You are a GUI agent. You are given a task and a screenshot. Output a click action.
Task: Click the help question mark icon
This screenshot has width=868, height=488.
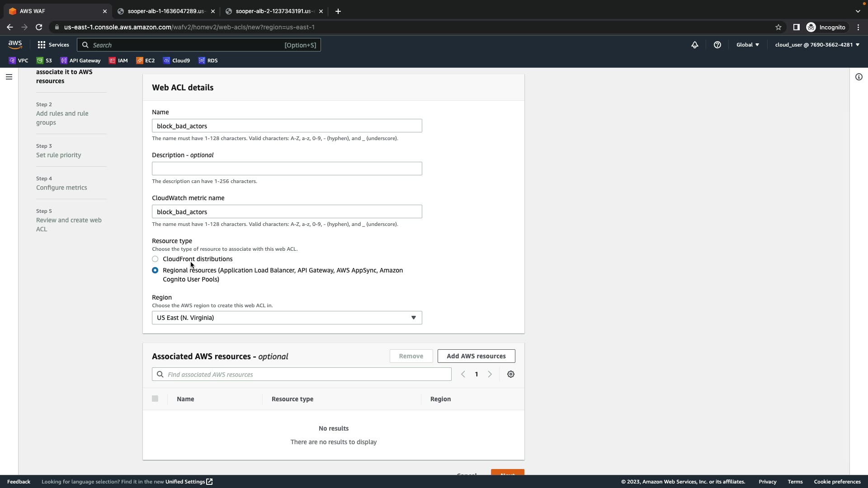(717, 45)
